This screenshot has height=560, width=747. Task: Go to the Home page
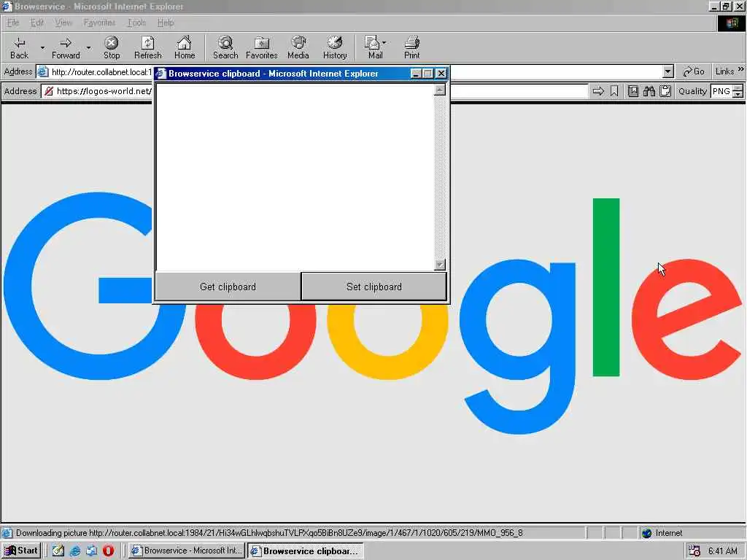[185, 47]
